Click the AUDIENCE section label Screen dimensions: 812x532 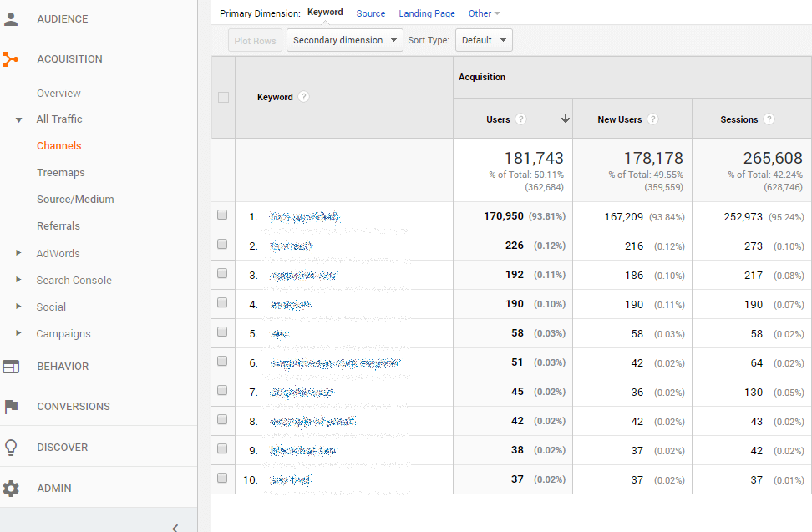pos(63,19)
